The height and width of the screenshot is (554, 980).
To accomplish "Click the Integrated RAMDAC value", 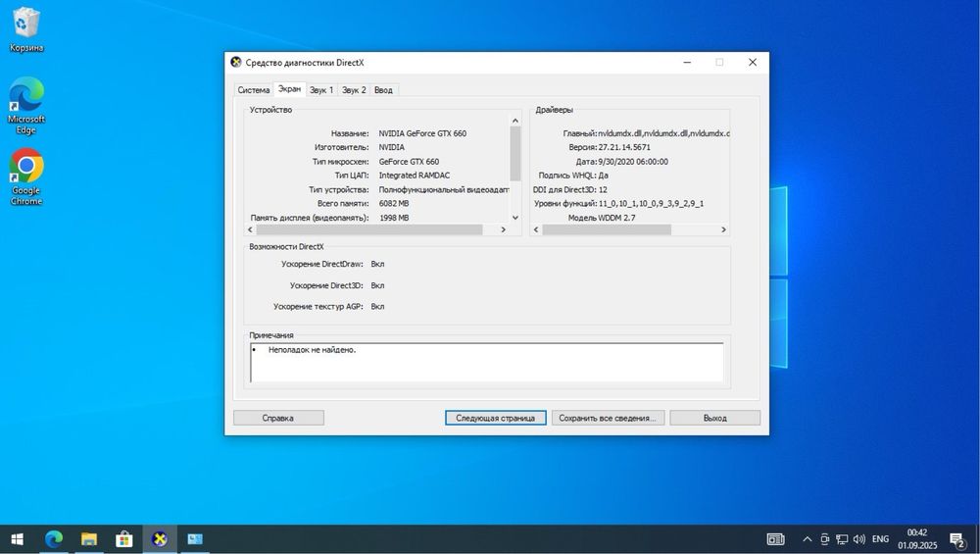I will coord(414,176).
